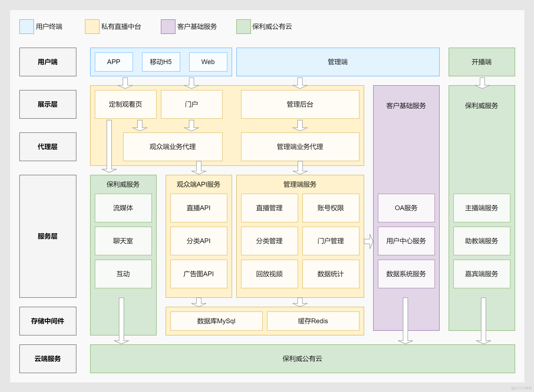Click the 广告图API box
Image resolution: width=534 pixels, height=392 pixels.
(x=199, y=274)
